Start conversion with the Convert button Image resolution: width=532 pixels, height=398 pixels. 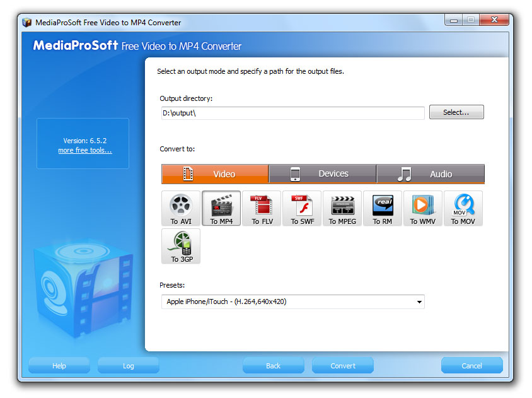(x=343, y=366)
